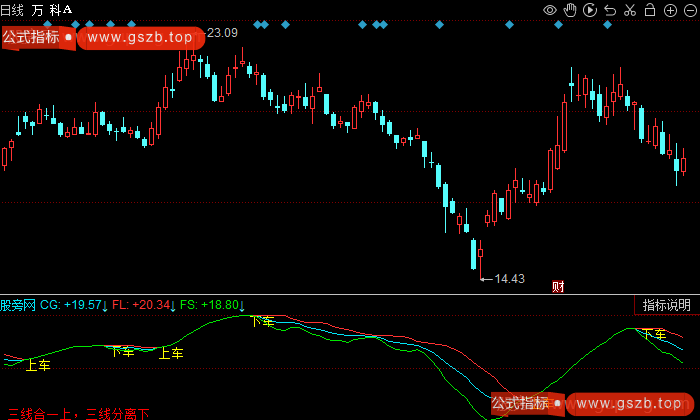Viewport: 700px width, 420px height.
Task: Click the undo arrow icon
Action: (x=609, y=10)
